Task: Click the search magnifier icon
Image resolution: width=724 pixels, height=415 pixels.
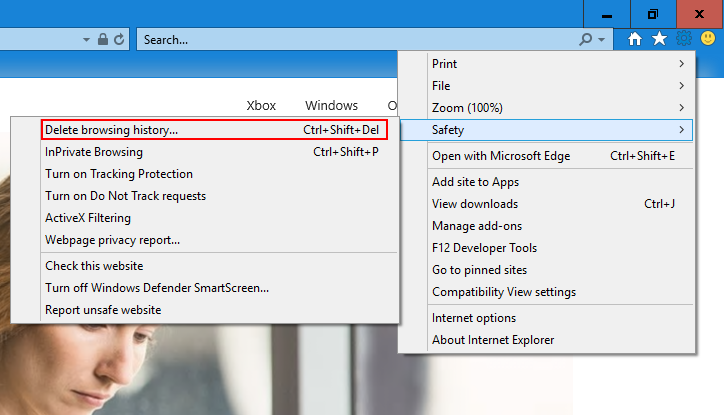Action: pos(585,39)
